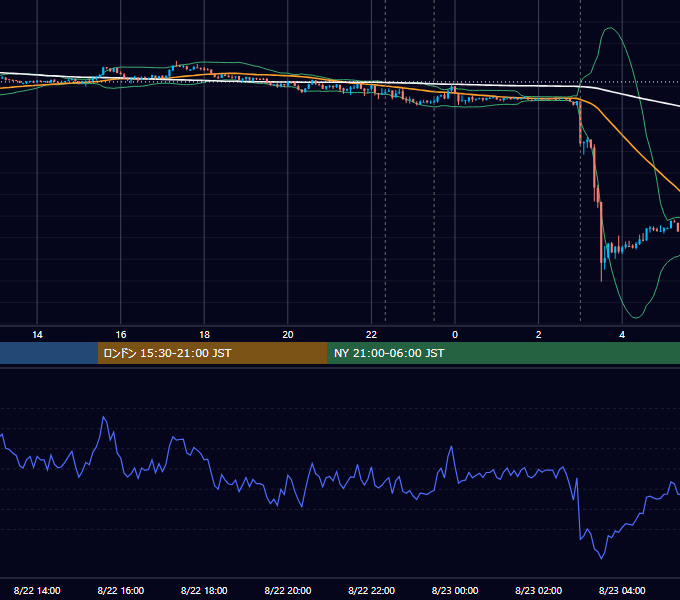Image resolution: width=680 pixels, height=600 pixels.
Task: Click the 8/22 14:00 date label
Action: pos(37,590)
